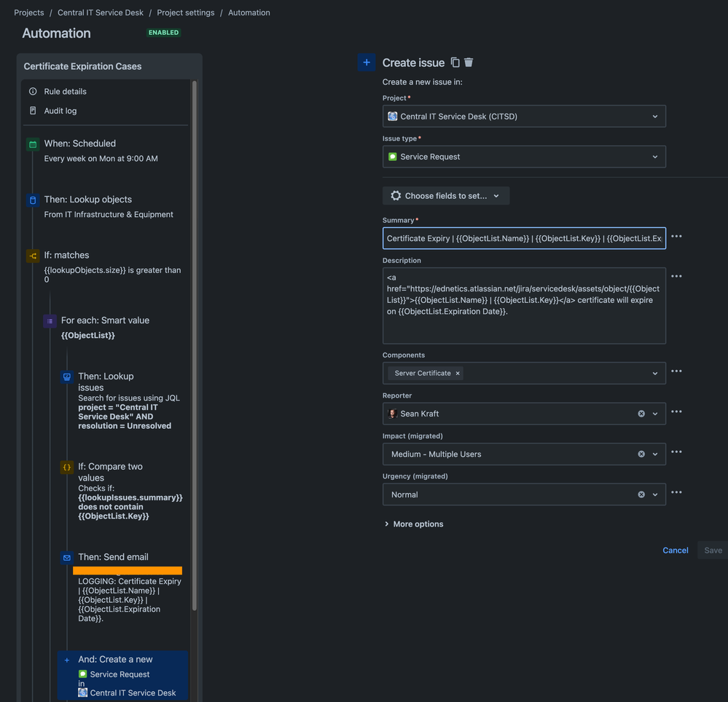Image resolution: width=728 pixels, height=702 pixels.
Task: Click the Save button
Action: tap(713, 551)
